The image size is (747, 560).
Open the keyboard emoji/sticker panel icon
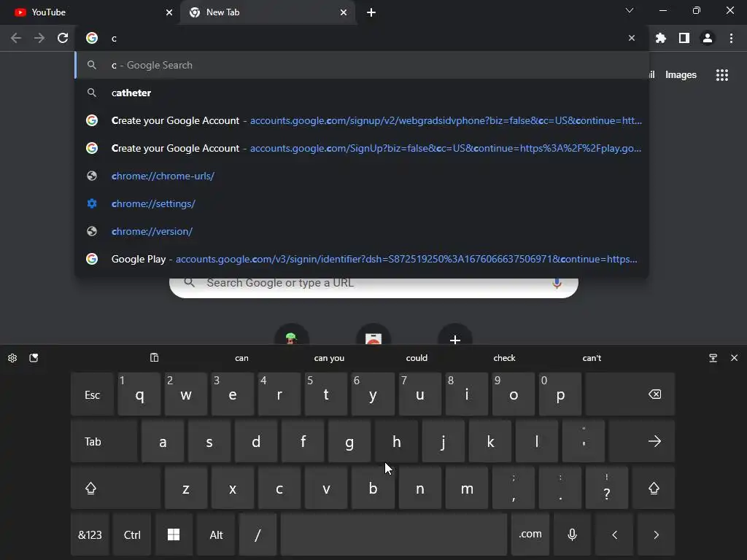(x=34, y=358)
